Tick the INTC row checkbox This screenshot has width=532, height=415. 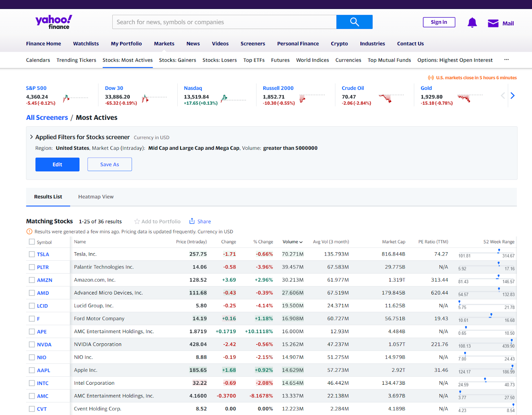(x=32, y=383)
